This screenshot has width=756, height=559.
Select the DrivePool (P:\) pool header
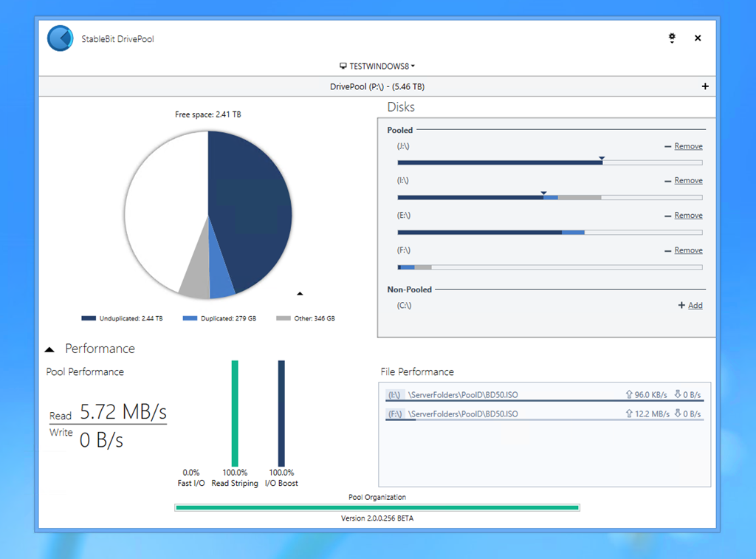pyautogui.click(x=377, y=87)
